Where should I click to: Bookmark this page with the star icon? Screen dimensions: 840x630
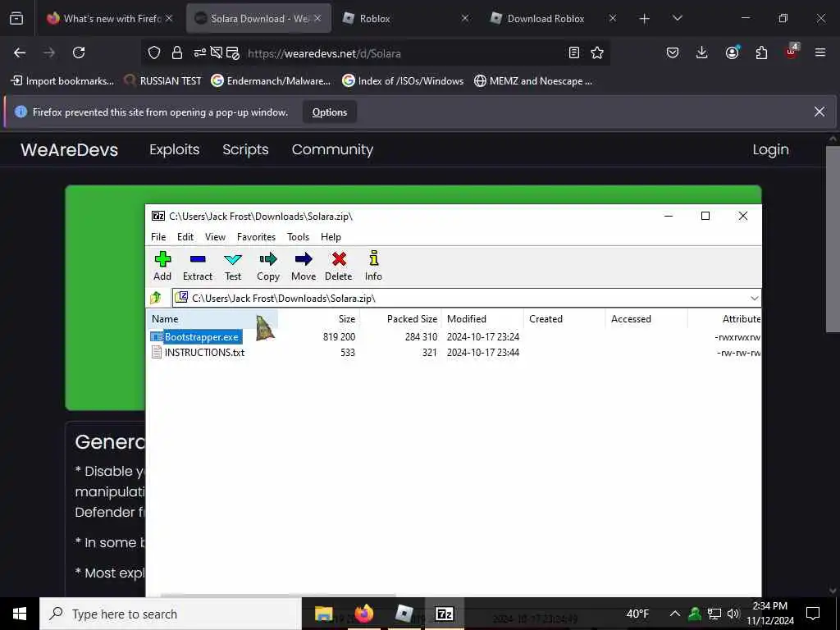[x=597, y=52]
